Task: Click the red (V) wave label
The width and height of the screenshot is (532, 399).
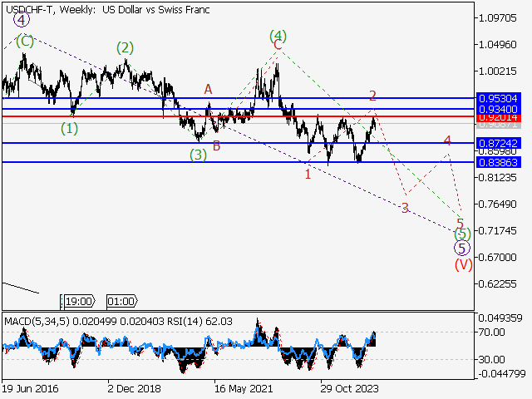Action: [x=463, y=265]
